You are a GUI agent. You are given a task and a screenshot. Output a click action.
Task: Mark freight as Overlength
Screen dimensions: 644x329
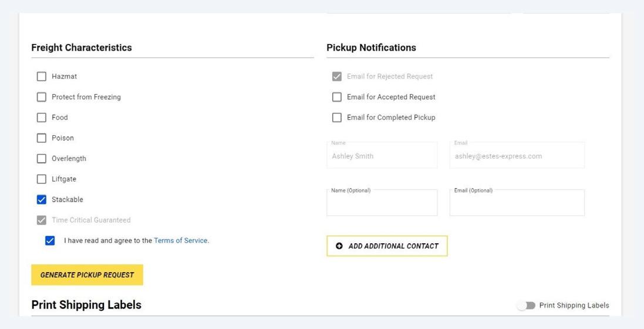pyautogui.click(x=42, y=159)
